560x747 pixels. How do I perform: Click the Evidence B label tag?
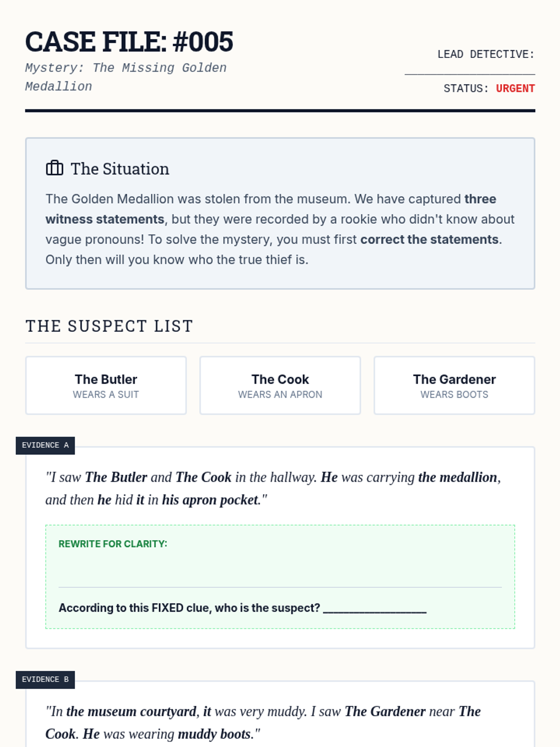(x=45, y=680)
